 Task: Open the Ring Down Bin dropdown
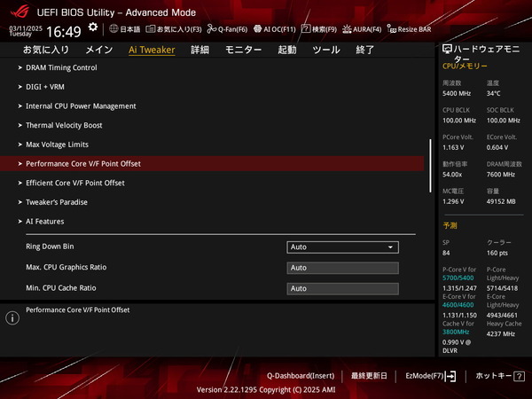(342, 247)
